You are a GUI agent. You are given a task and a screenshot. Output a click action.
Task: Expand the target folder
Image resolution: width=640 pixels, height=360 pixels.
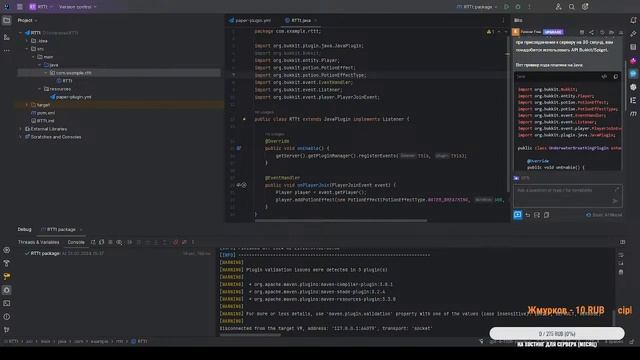coord(27,105)
